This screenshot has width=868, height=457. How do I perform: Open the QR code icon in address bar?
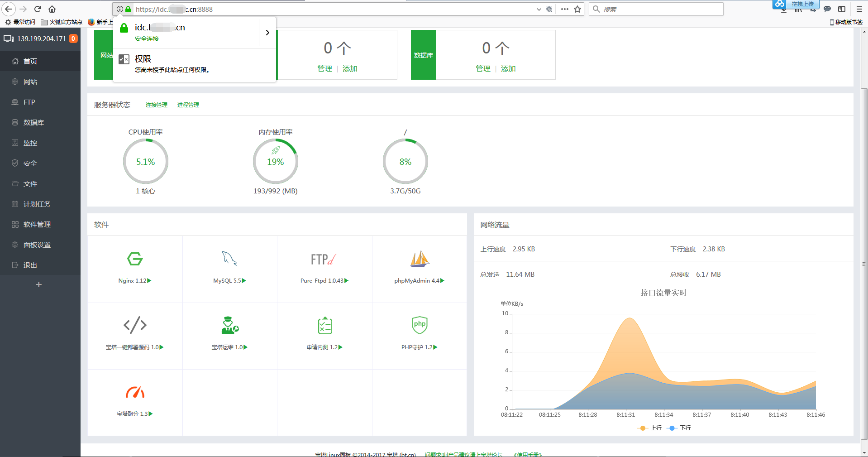point(549,9)
